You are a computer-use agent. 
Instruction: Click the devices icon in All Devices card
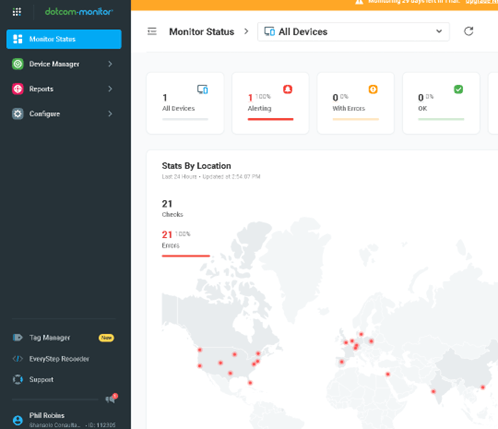pos(202,89)
